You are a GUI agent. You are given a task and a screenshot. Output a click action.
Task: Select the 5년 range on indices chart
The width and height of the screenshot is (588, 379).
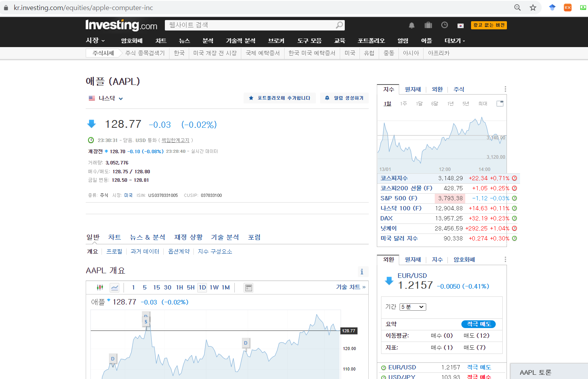(x=466, y=103)
